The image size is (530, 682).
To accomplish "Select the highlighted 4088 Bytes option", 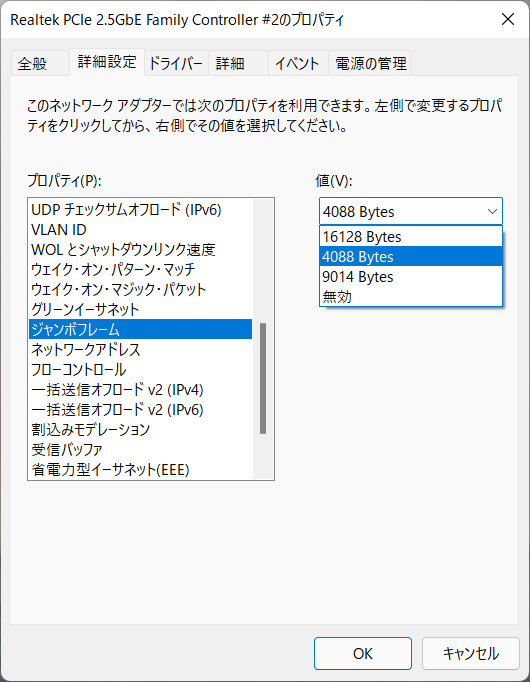I will 411,257.
